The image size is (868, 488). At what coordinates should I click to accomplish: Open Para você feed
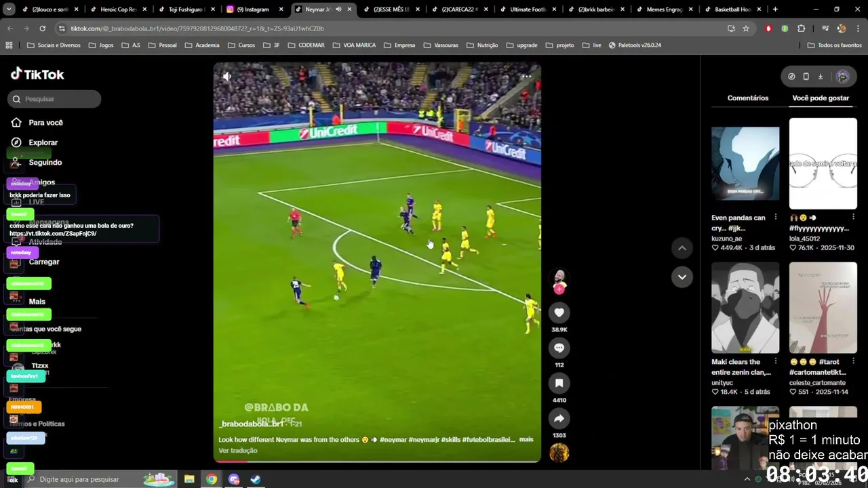pyautogui.click(x=37, y=123)
